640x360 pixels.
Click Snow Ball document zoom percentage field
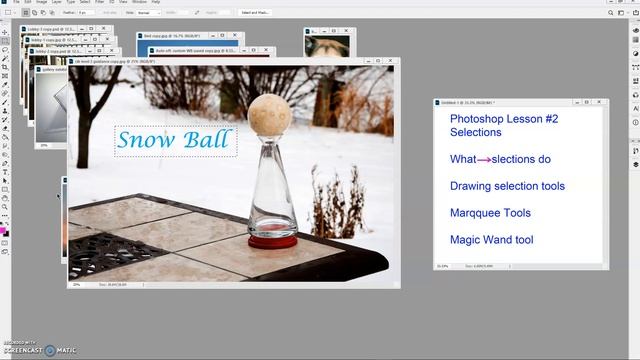(x=76, y=284)
